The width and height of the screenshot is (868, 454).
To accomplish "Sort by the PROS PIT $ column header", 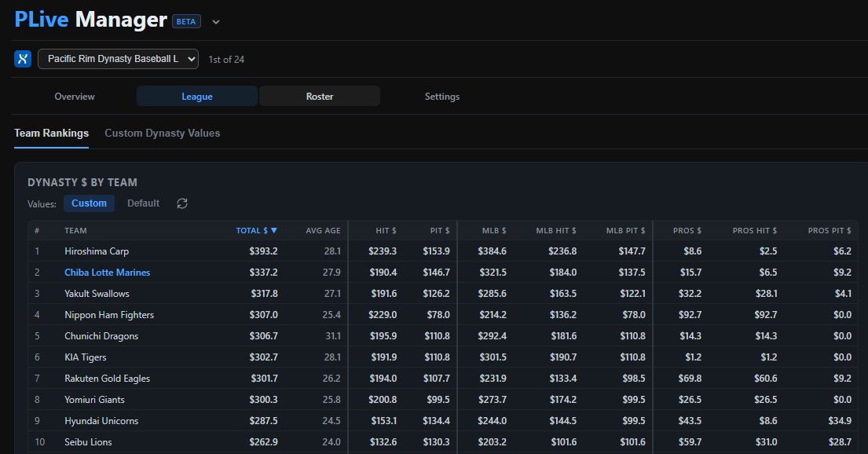I will (x=830, y=230).
